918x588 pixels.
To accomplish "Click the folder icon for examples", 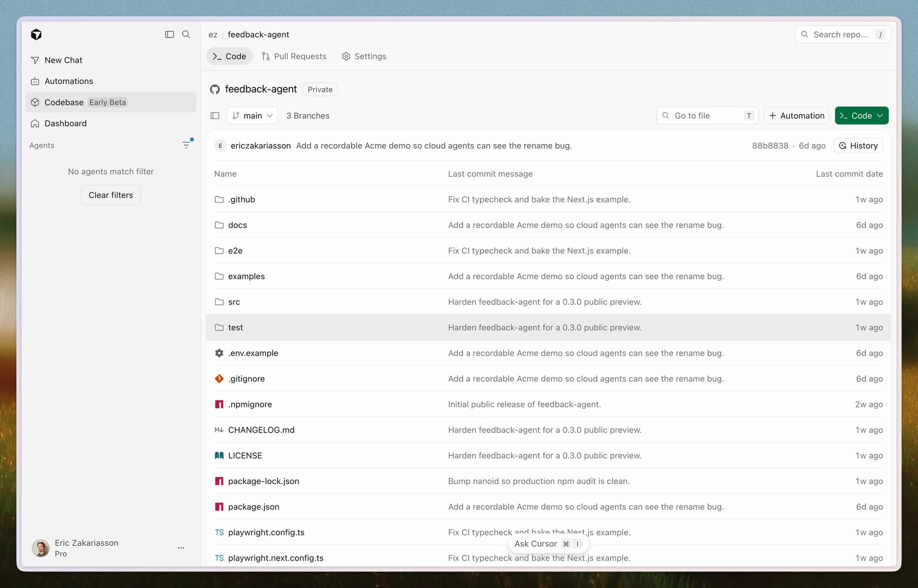I will (x=219, y=276).
